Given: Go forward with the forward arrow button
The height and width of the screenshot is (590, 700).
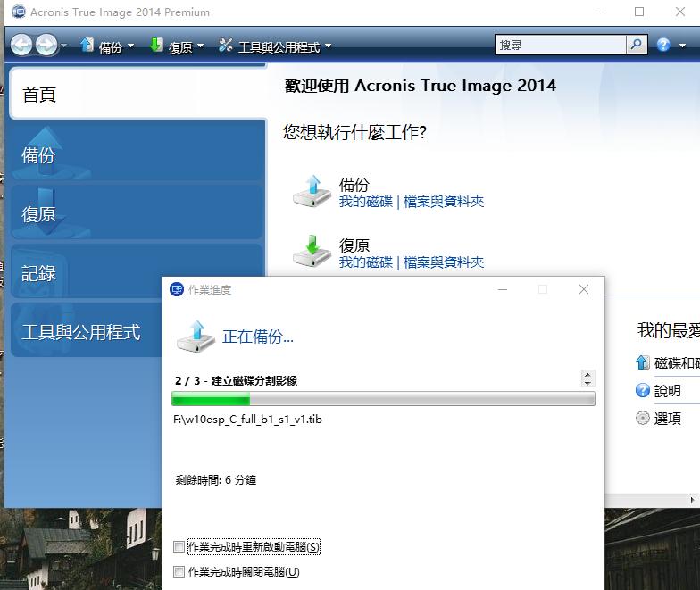Looking at the screenshot, I should tap(46, 45).
